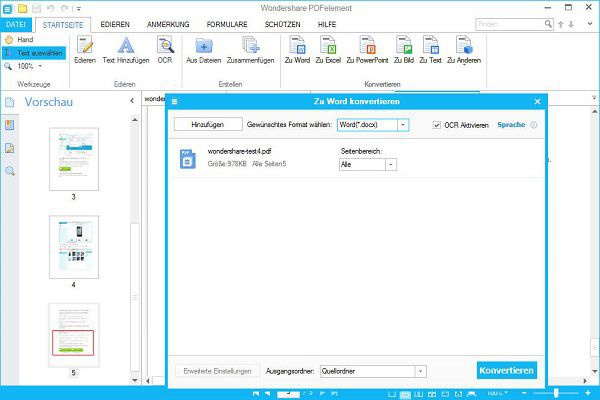
Task: Select the wondershare-test4.pdf file entry
Action: pos(356,158)
